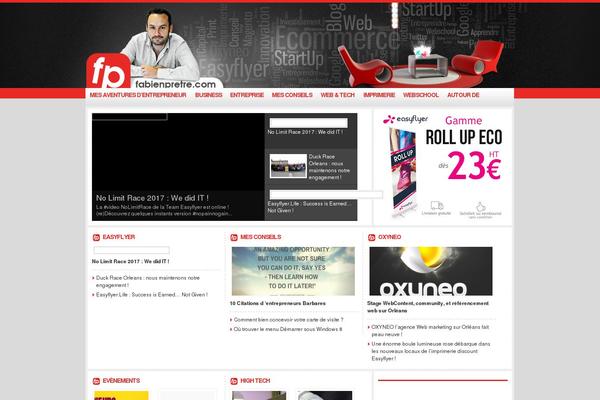Viewport: 600px width, 400px height.
Task: Click the fp icon beside HIGH TECH heading
Action: click(x=234, y=381)
